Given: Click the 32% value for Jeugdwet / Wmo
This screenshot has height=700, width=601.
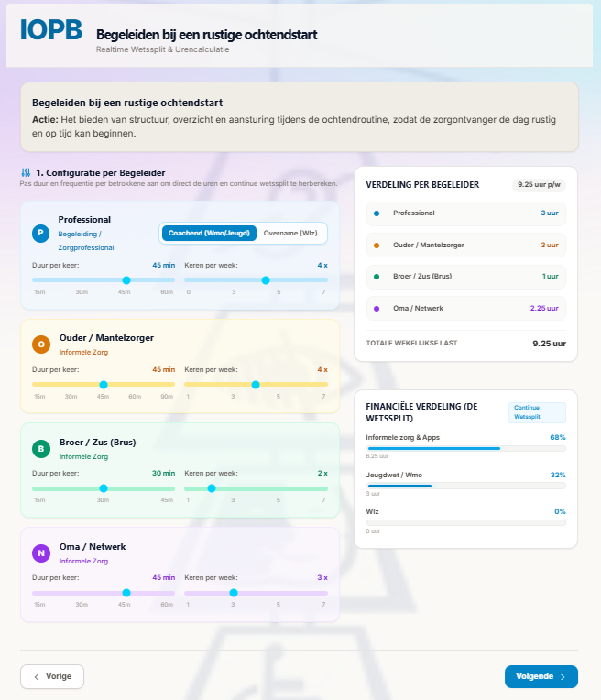Looking at the screenshot, I should (x=558, y=475).
